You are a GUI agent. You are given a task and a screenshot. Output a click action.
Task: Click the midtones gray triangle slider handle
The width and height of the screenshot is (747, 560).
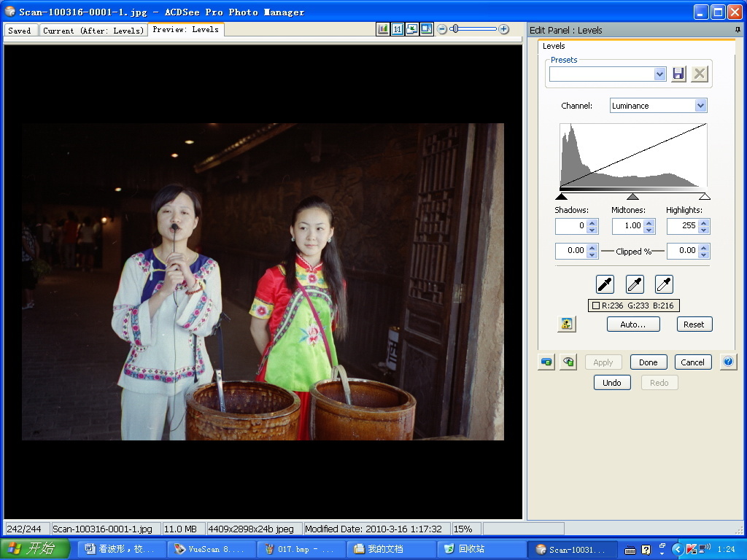click(632, 196)
